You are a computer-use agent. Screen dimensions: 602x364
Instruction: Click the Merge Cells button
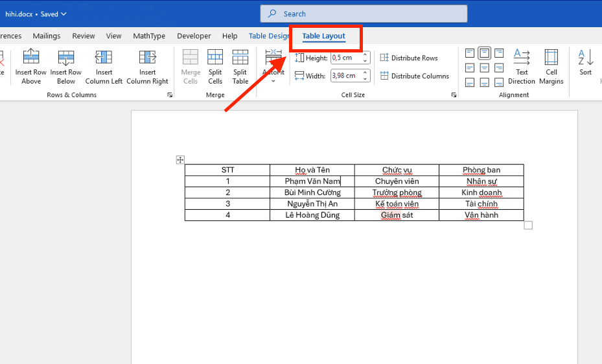point(191,66)
